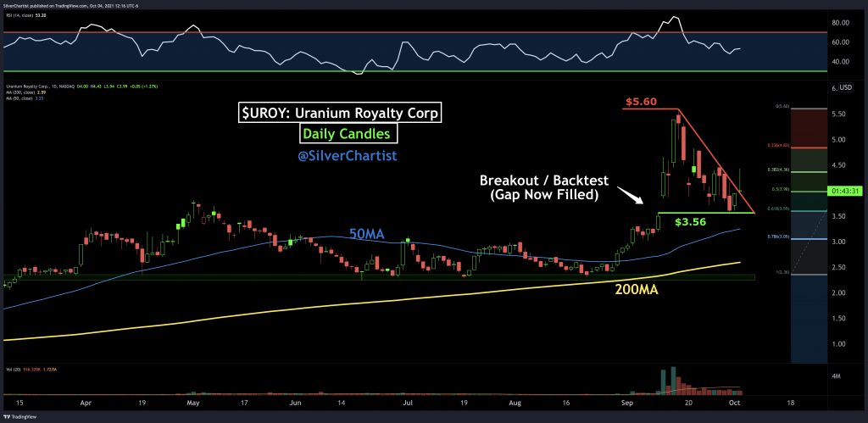Click the 20 date label after Sep
Image resolution: width=868 pixels, height=423 pixels.
point(687,404)
